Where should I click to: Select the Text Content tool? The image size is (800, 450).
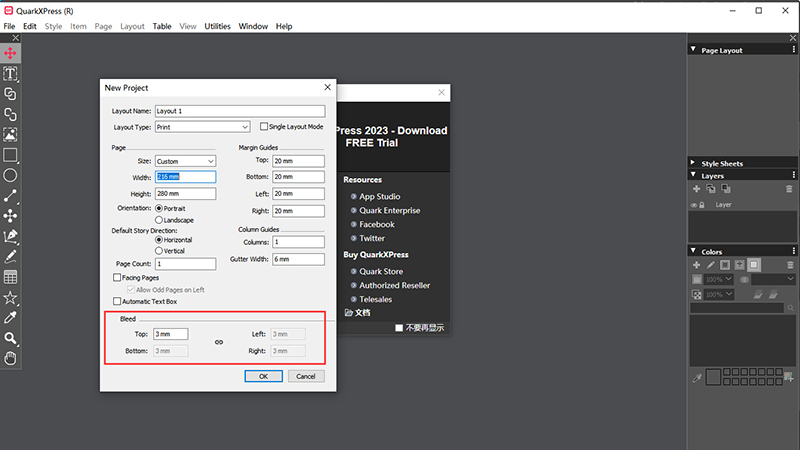[10, 73]
